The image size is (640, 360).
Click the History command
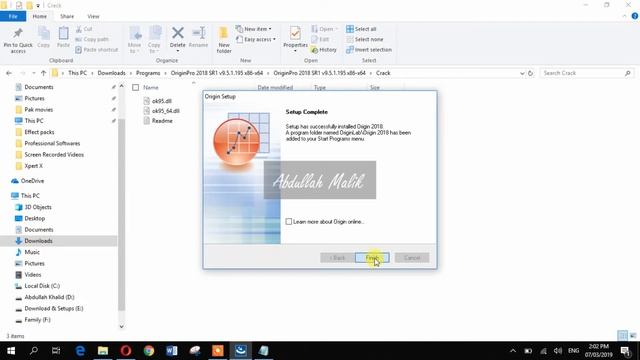[324, 49]
